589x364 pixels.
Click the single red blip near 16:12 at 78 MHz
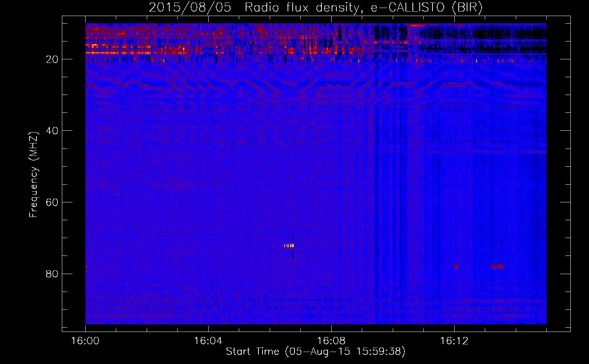[x=456, y=266]
